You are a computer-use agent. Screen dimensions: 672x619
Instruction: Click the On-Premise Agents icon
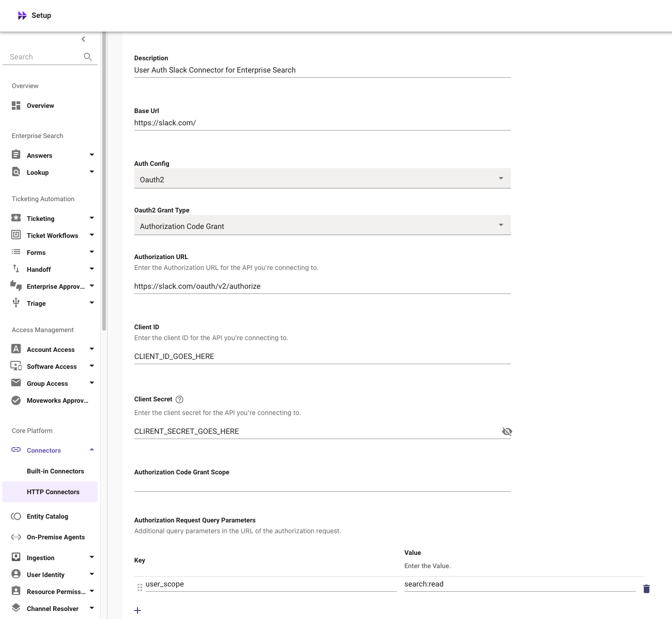coord(16,537)
